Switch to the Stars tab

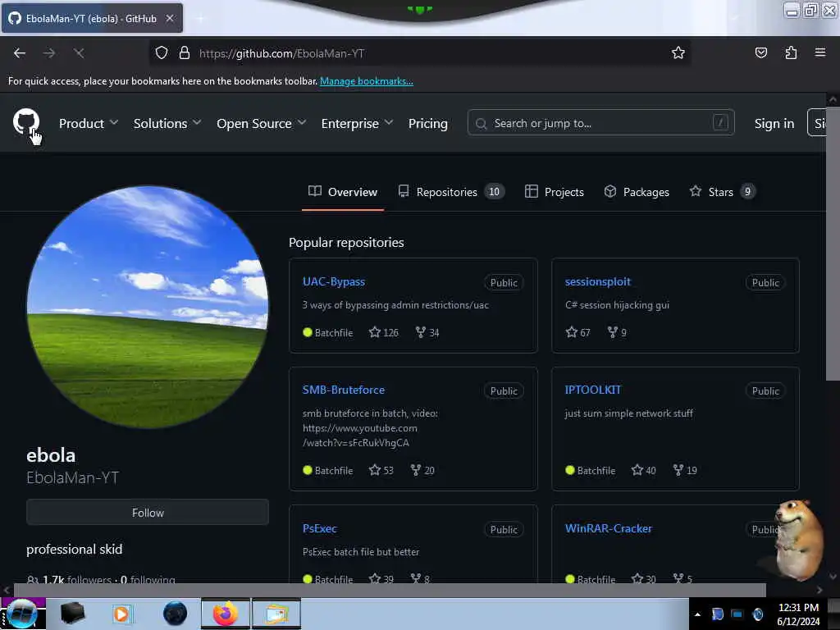[722, 192]
